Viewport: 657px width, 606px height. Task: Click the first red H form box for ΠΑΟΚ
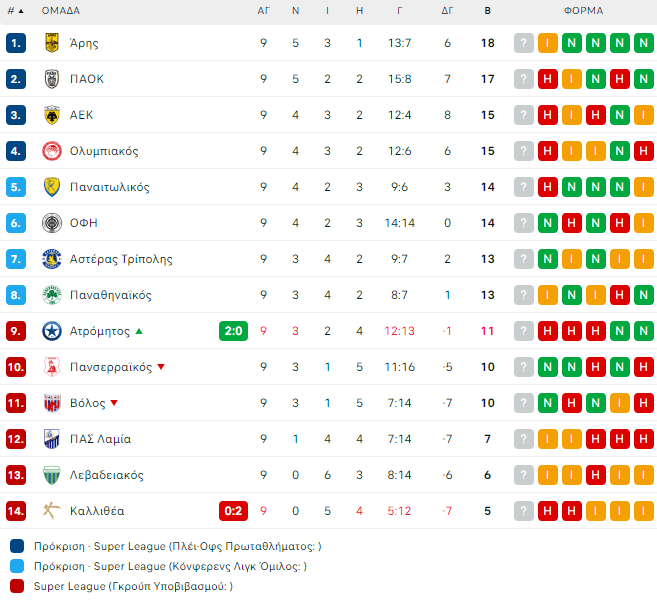(x=548, y=79)
